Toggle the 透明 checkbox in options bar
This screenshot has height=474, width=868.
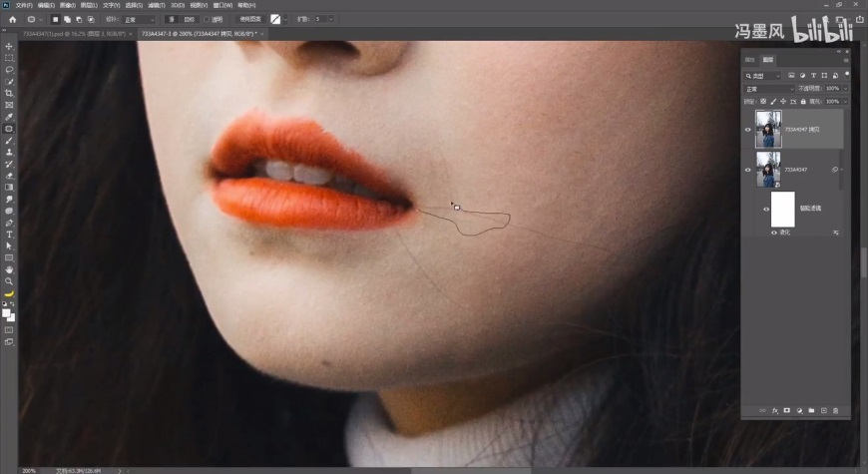(207, 19)
